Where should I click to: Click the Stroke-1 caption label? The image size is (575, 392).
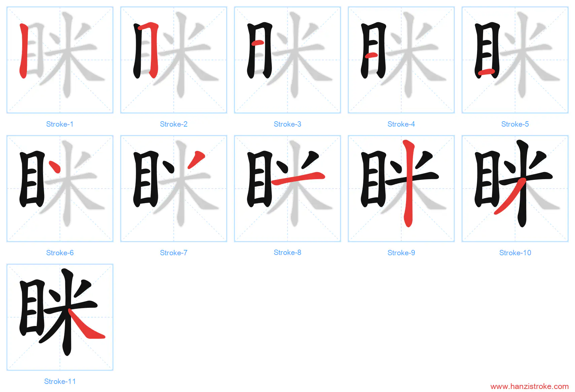point(60,124)
